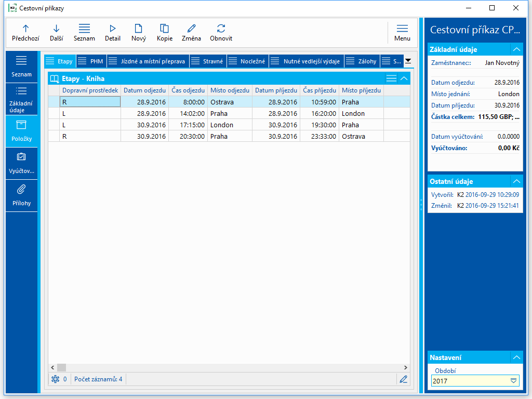Click the horizontal scrollbar thumb
This screenshot has width=532, height=399.
[x=61, y=367]
